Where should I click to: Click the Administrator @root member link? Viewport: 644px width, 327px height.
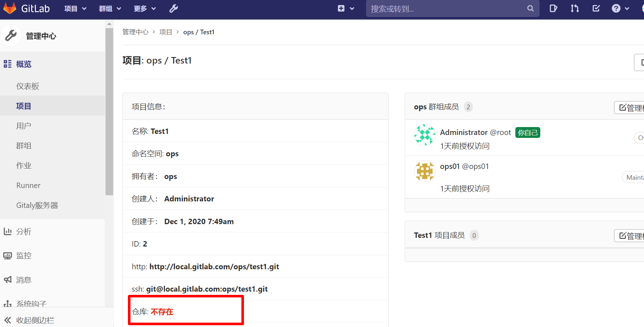tap(475, 132)
